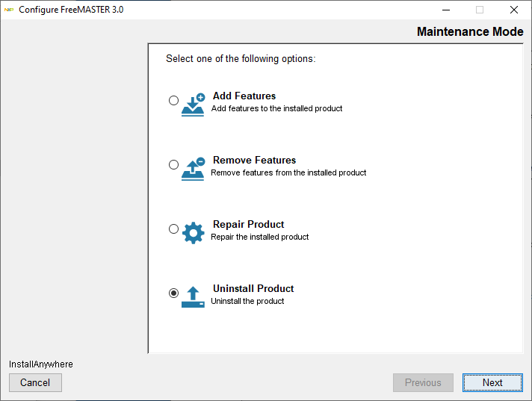Click the Repair Product label text

248,225
